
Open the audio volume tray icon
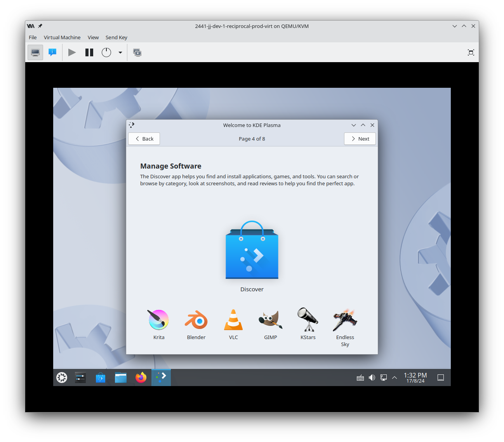[x=372, y=378]
